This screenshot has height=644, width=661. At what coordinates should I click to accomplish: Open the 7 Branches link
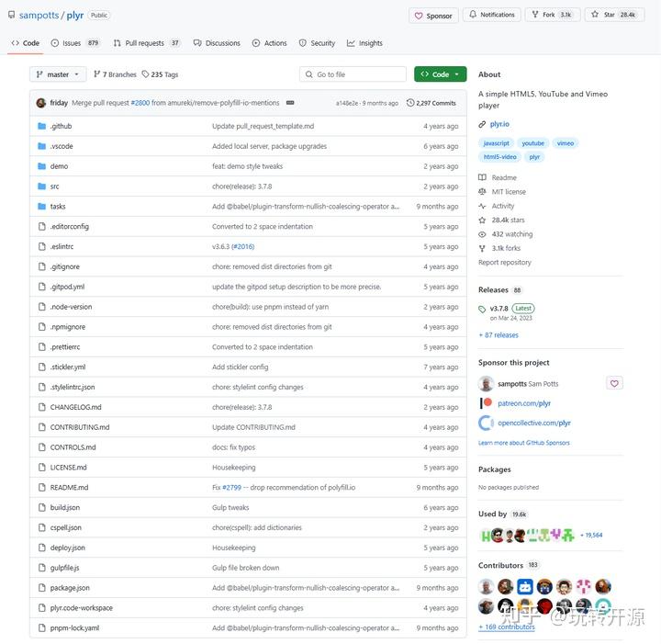coord(115,74)
